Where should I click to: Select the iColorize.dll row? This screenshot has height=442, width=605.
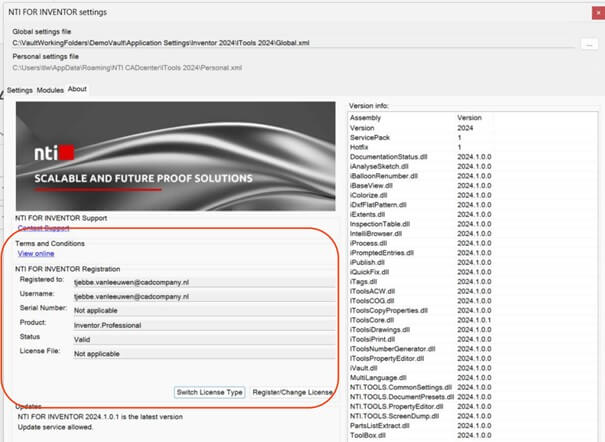473,196
